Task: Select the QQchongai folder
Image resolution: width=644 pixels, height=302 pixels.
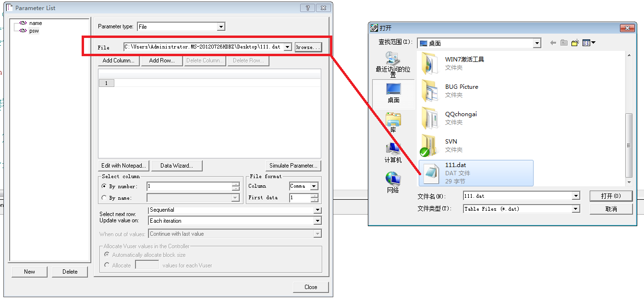Action: (475, 118)
